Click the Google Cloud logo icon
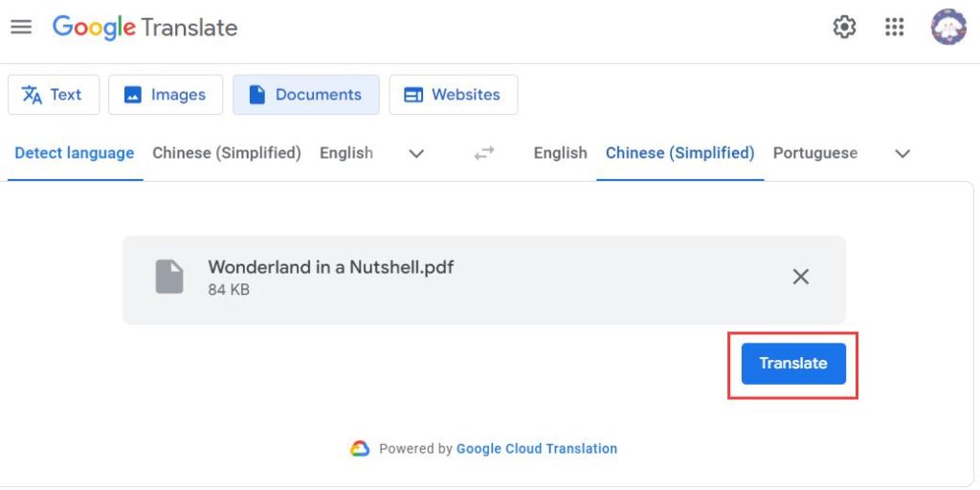980x490 pixels. 360,448
